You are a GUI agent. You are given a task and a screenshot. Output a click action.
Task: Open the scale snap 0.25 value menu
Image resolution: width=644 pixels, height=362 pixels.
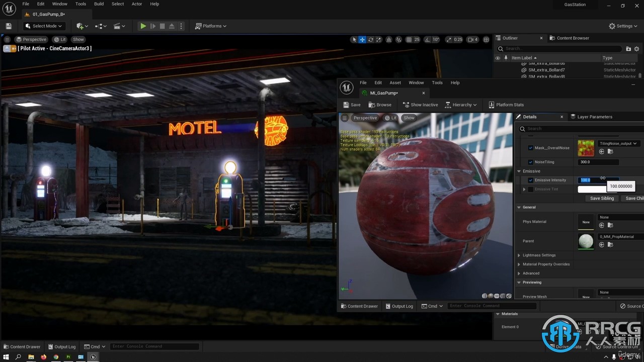458,40
